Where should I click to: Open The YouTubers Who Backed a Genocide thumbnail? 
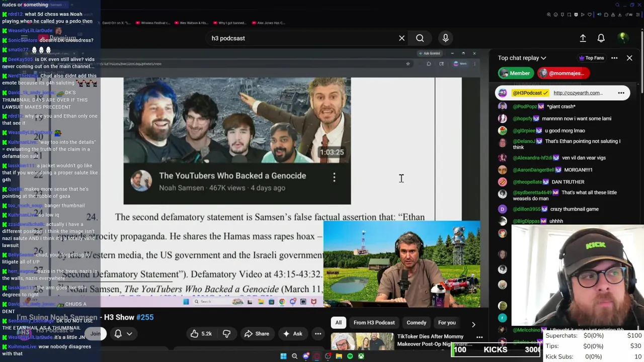(x=237, y=120)
